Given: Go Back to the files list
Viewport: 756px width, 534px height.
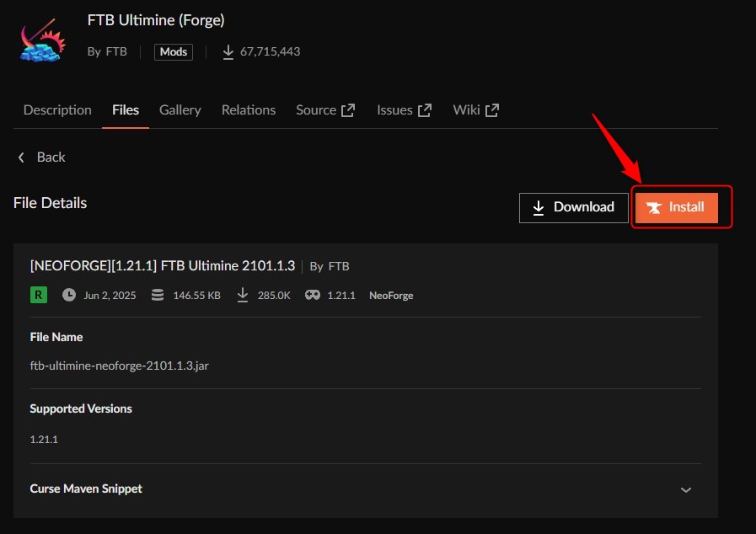Looking at the screenshot, I should pos(41,158).
